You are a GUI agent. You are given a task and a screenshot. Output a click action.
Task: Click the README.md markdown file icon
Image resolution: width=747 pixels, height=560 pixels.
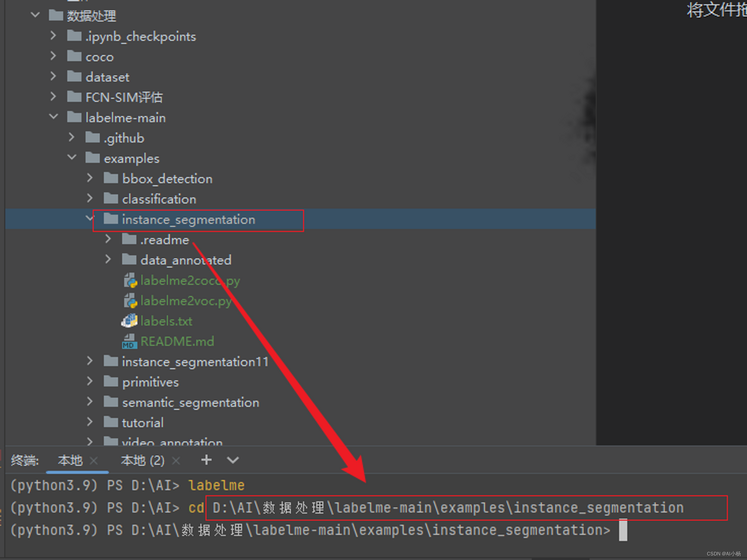pos(129,341)
